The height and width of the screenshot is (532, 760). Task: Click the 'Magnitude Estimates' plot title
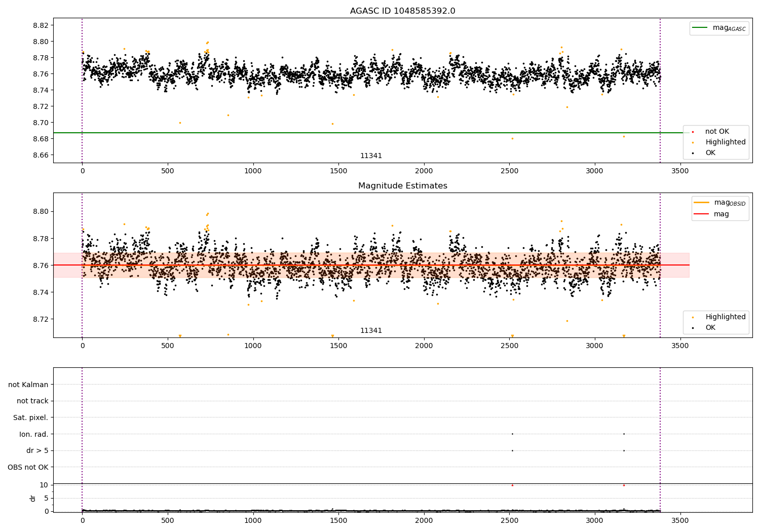[402, 186]
